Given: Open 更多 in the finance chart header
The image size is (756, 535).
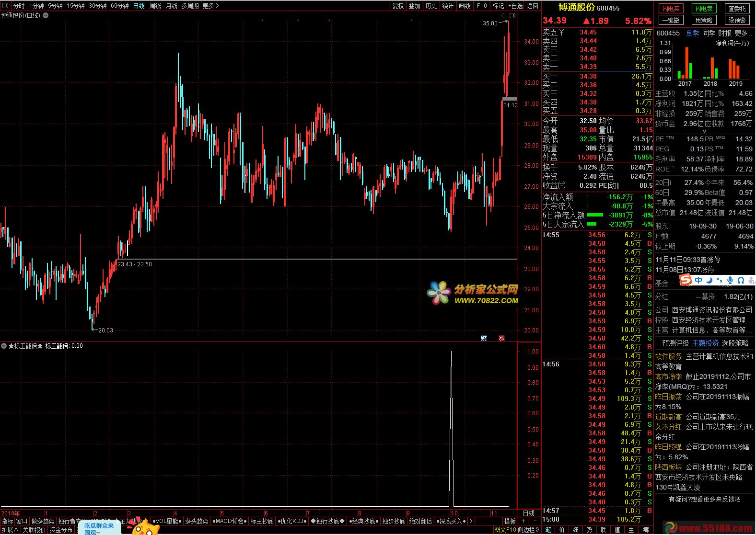Looking at the screenshot, I should tap(743, 33).
